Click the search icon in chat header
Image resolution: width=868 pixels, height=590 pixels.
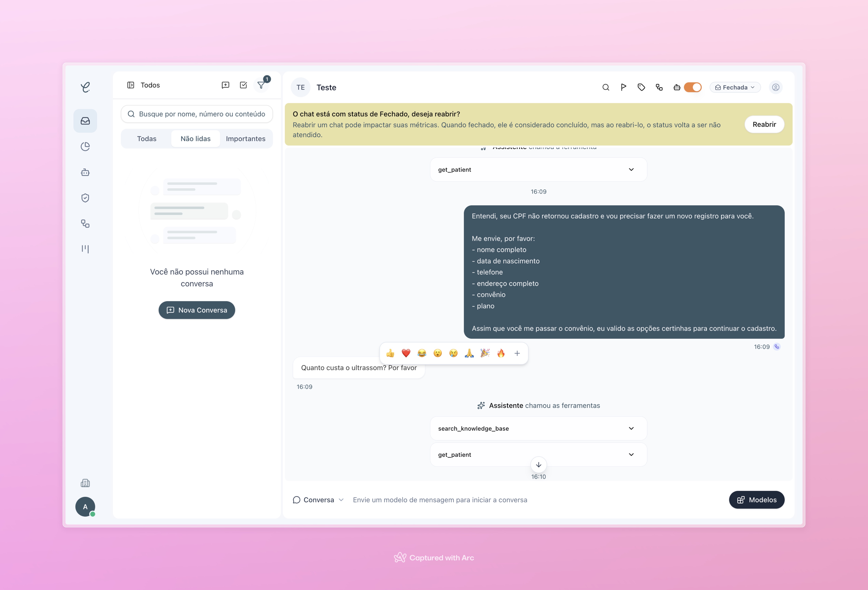click(605, 87)
